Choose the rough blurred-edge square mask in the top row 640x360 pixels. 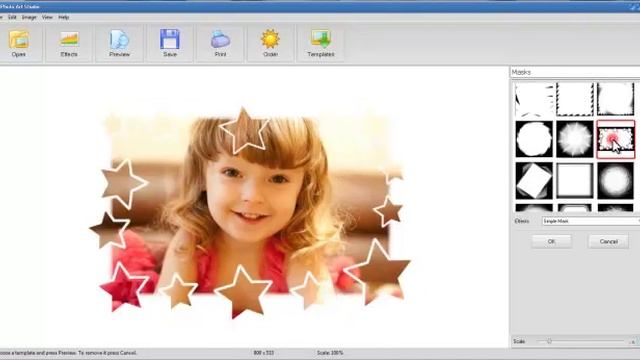coord(616,99)
